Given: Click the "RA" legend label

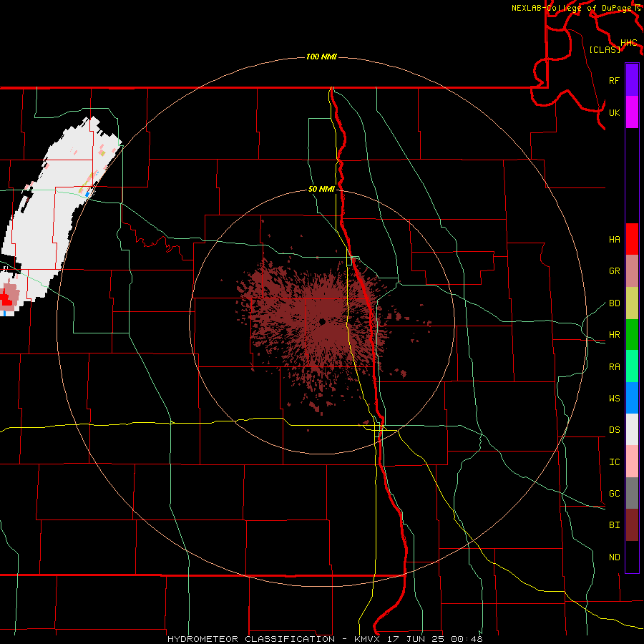Looking at the screenshot, I should pos(614,367).
